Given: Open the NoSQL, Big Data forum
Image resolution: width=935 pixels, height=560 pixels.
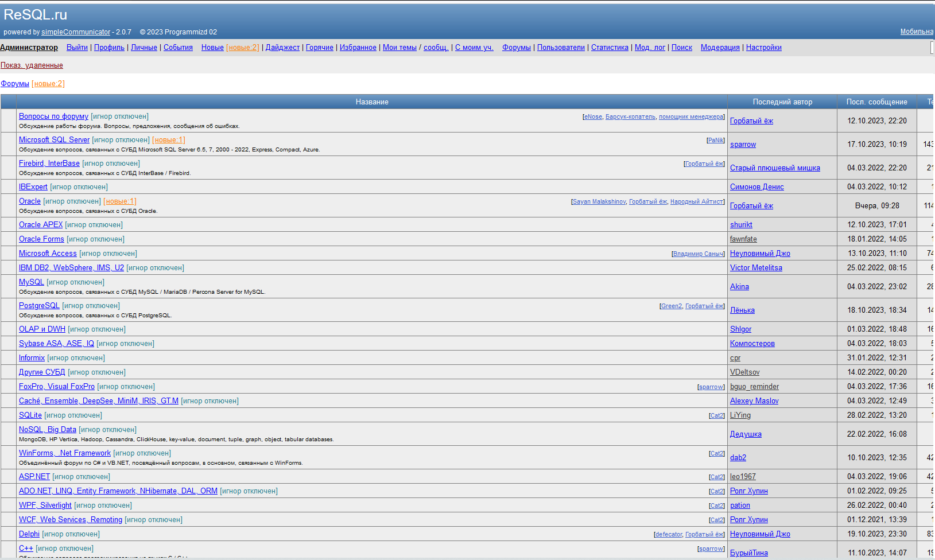Looking at the screenshot, I should click(x=48, y=430).
